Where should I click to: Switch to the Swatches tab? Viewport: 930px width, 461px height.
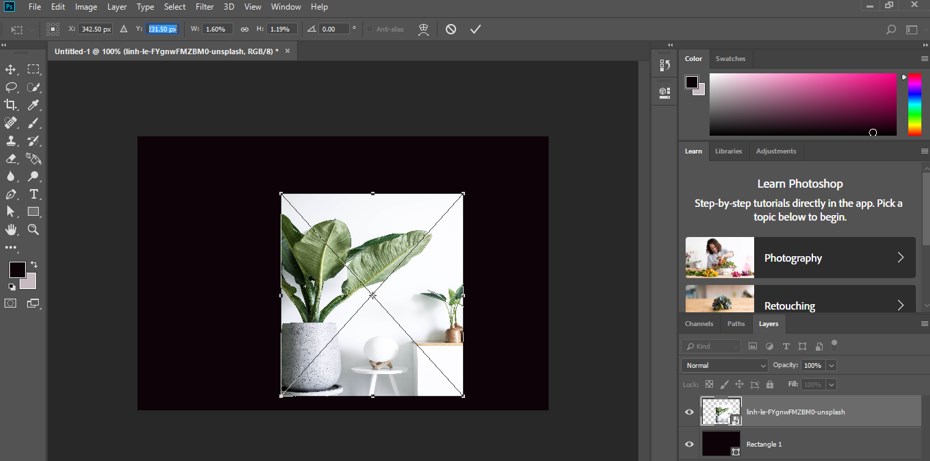click(730, 59)
